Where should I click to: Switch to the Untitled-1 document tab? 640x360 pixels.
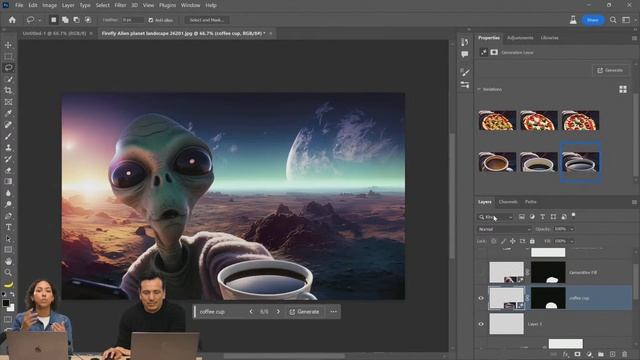pyautogui.click(x=54, y=33)
